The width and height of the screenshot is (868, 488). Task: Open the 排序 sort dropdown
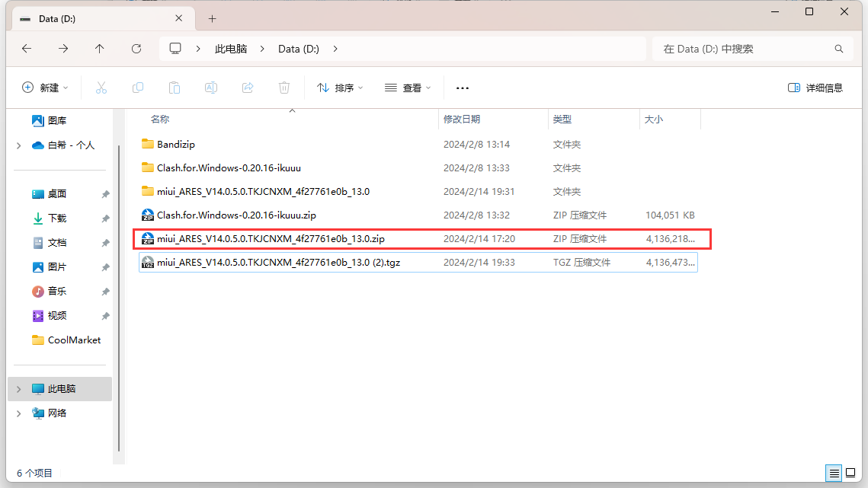[340, 88]
